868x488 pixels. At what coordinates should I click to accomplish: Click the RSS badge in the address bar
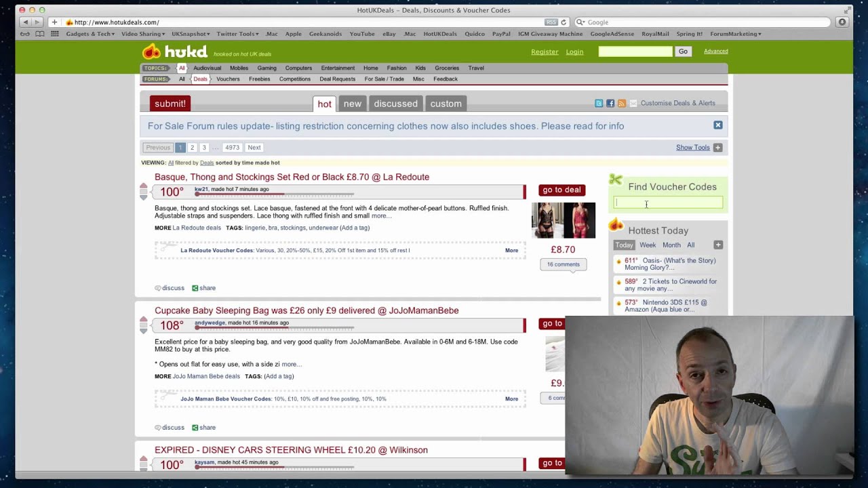click(x=551, y=22)
